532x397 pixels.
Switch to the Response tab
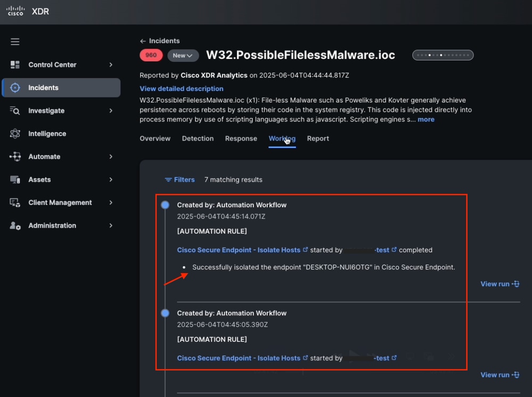tap(241, 138)
